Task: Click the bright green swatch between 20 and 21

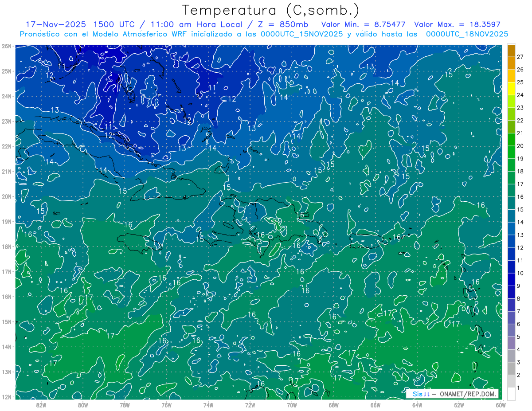Action: tap(511, 139)
